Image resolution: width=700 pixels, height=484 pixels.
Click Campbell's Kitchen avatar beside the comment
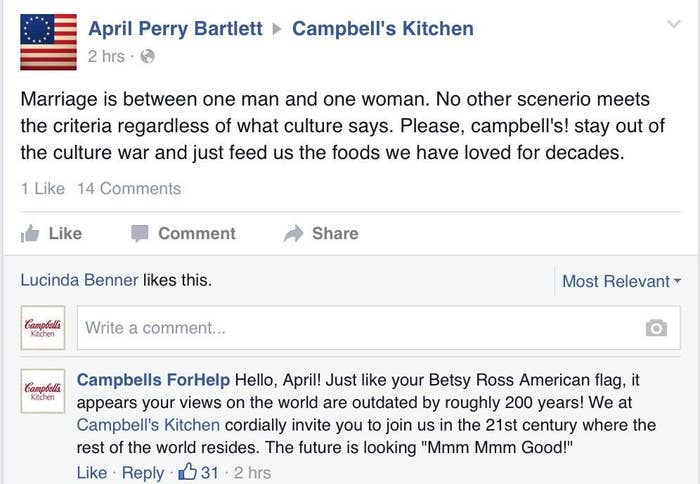[43, 391]
